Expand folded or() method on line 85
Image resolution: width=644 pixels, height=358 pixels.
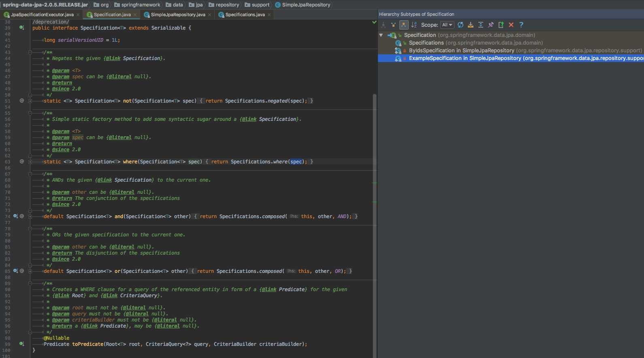[30, 271]
